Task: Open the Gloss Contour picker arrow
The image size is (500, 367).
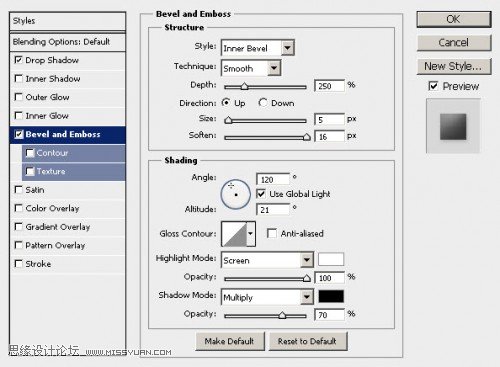Action: [251, 234]
